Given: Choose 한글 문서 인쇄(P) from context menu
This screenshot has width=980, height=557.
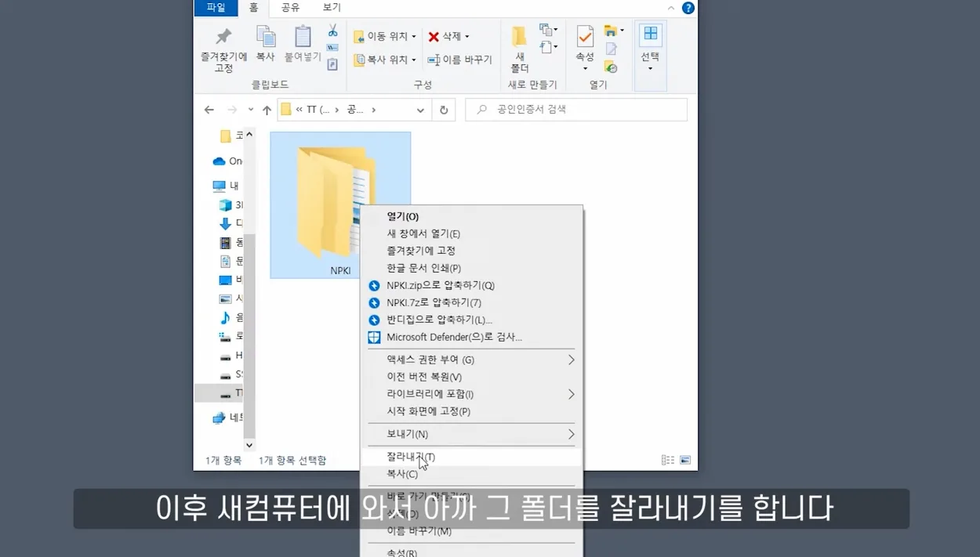Looking at the screenshot, I should 471,268.
